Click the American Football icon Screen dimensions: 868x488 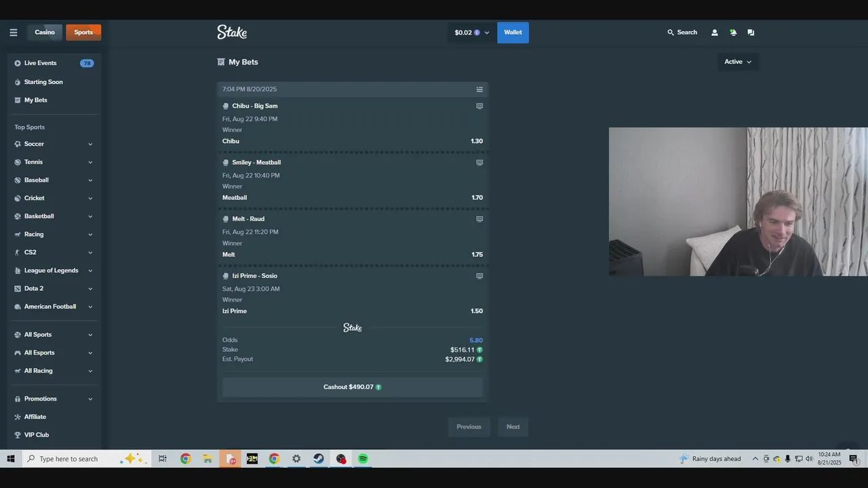[18, 306]
